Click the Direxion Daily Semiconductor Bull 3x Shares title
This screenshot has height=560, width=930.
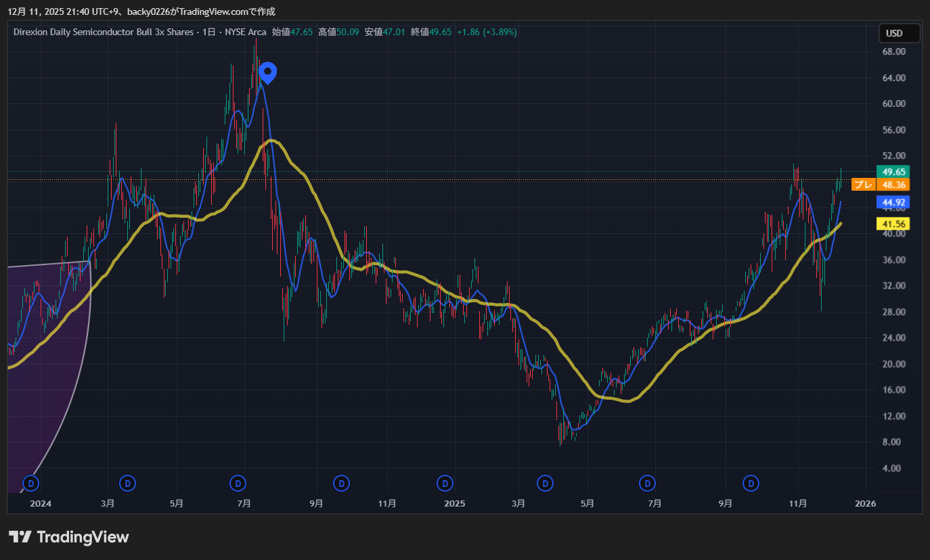tap(104, 32)
